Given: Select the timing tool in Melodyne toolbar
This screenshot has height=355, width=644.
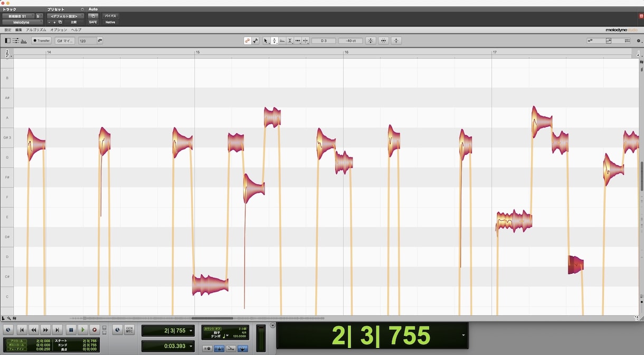Looking at the screenshot, I should click(x=298, y=41).
